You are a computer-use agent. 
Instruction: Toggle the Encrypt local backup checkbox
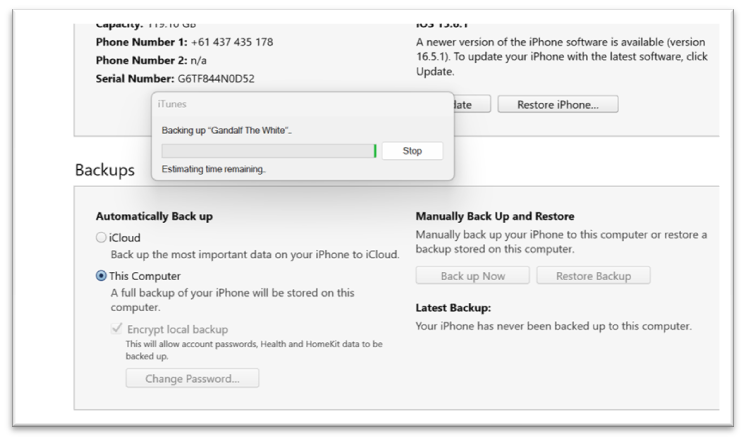tap(117, 329)
